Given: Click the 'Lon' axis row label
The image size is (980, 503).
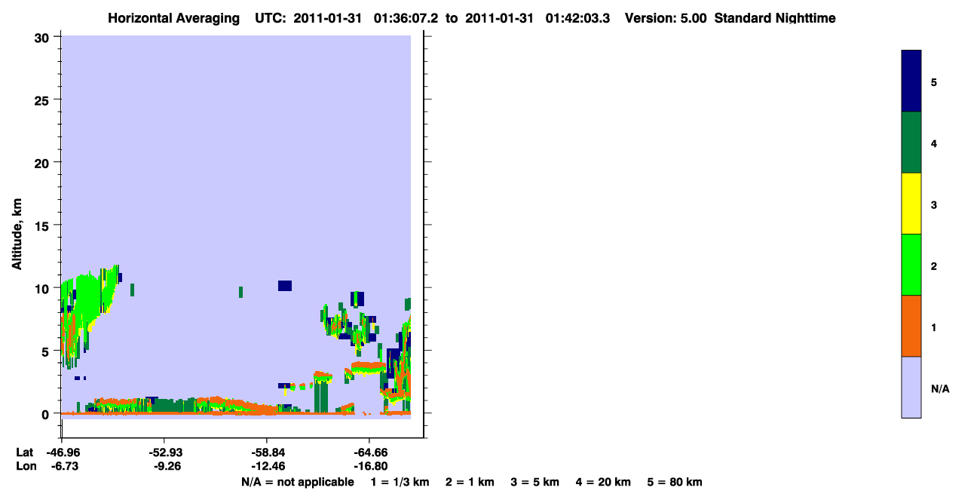Looking at the screenshot, I should 26,467.
